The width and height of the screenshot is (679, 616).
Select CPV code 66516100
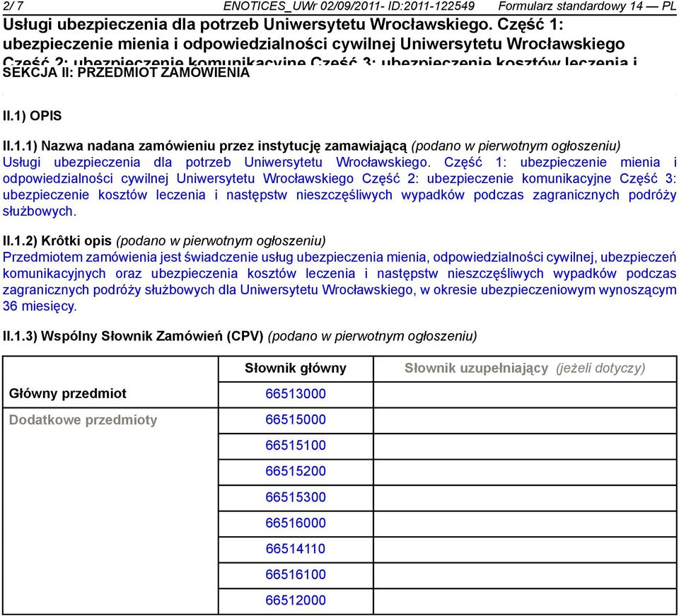pos(296,574)
